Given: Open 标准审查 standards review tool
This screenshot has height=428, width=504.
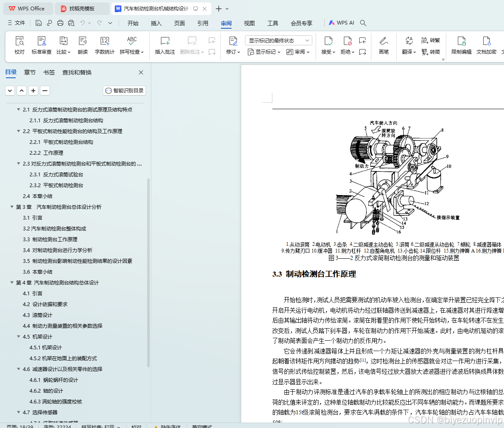Looking at the screenshot, I should (42, 45).
